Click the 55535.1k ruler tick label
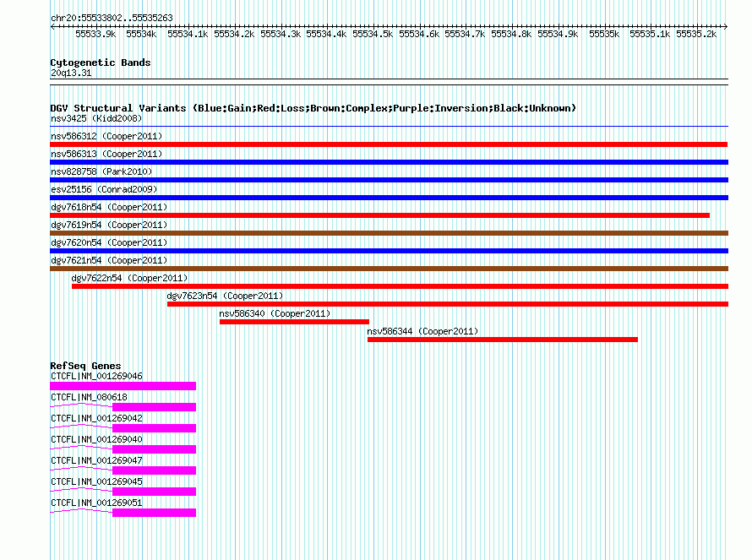This screenshot has height=560, width=752. (x=650, y=34)
